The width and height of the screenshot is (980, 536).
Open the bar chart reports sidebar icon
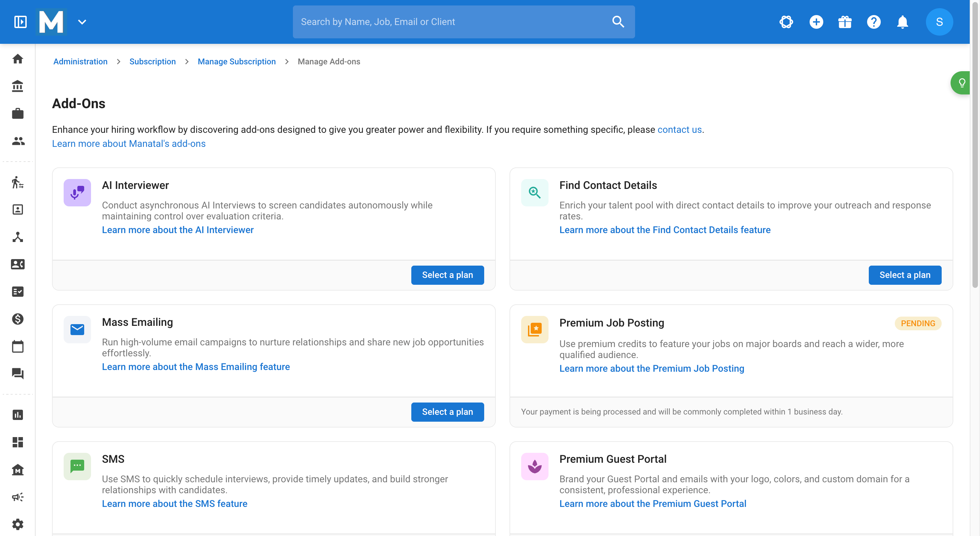[18, 414]
